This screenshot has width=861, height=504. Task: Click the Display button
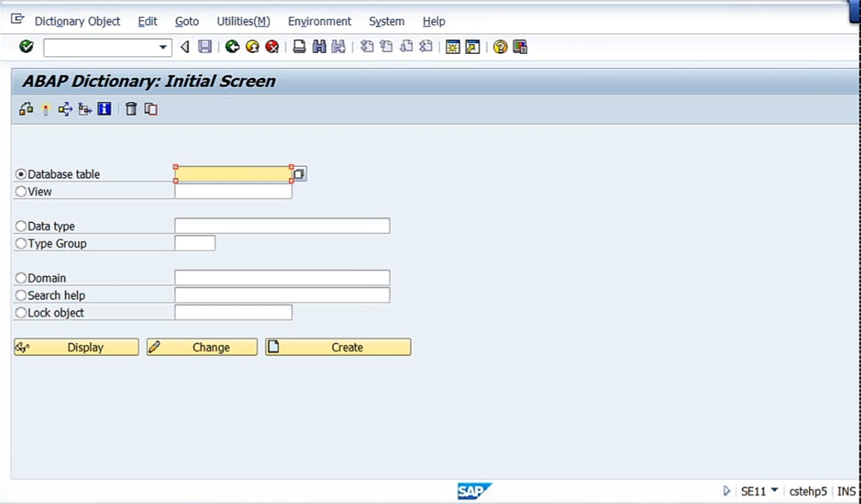coord(76,347)
